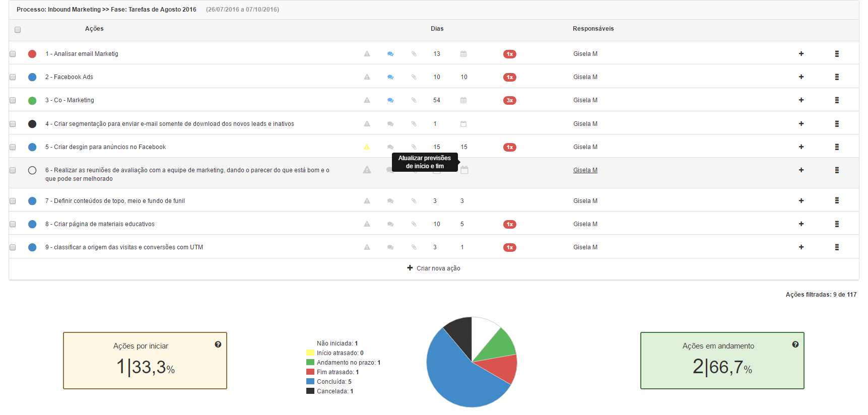Click comment bubble on Criar página row
868x415 pixels.
click(x=390, y=224)
